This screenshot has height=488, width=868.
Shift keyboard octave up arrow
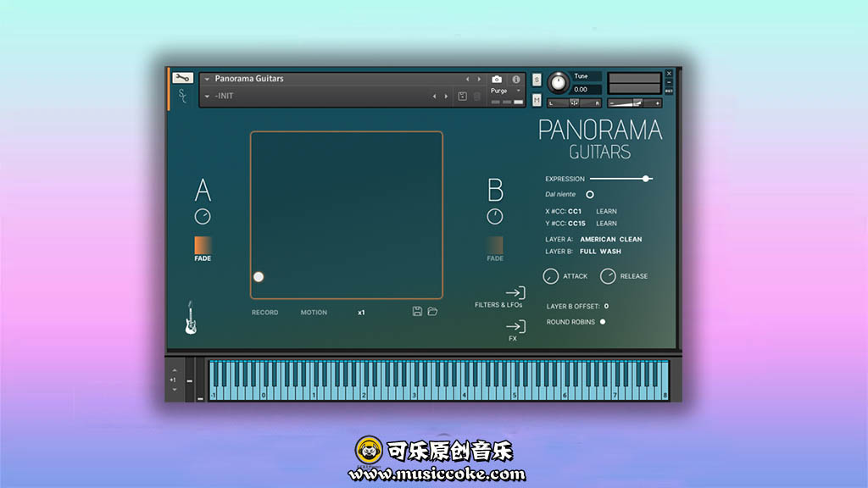175,370
